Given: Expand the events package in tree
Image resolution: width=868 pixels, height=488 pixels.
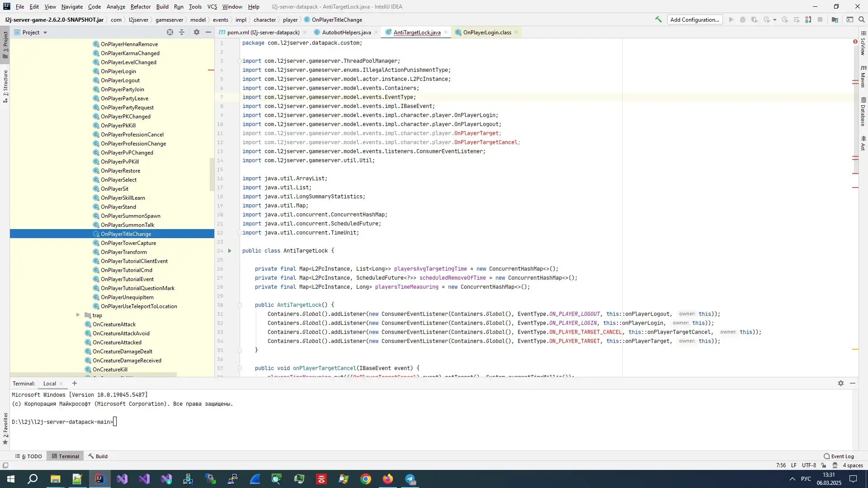Looking at the screenshot, I should [x=221, y=20].
